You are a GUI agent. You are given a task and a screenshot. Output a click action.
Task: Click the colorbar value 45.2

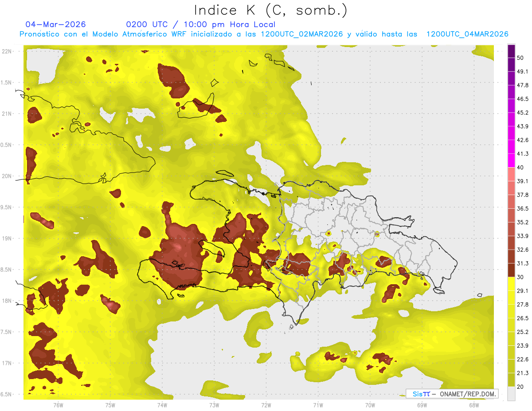pos(522,113)
